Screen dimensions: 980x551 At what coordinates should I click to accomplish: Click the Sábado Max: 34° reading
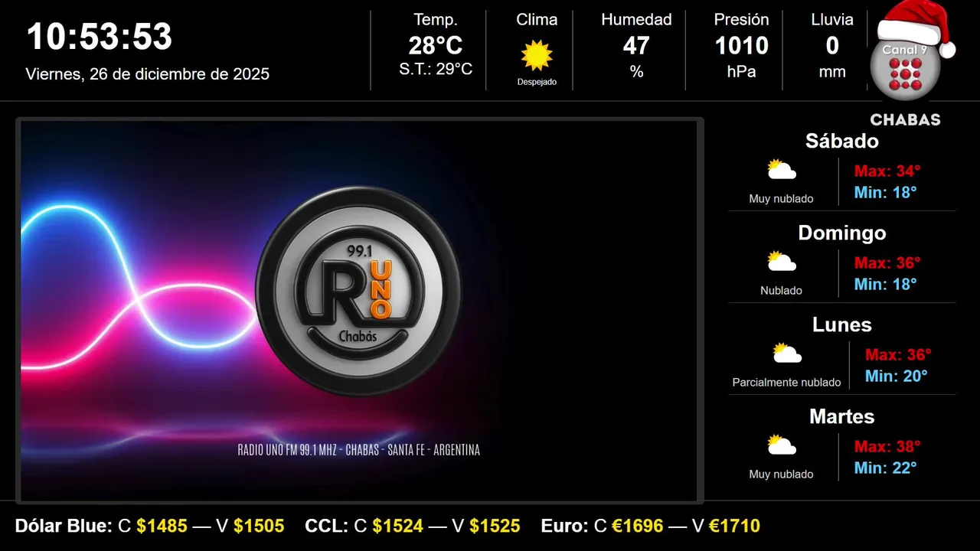[x=887, y=171]
